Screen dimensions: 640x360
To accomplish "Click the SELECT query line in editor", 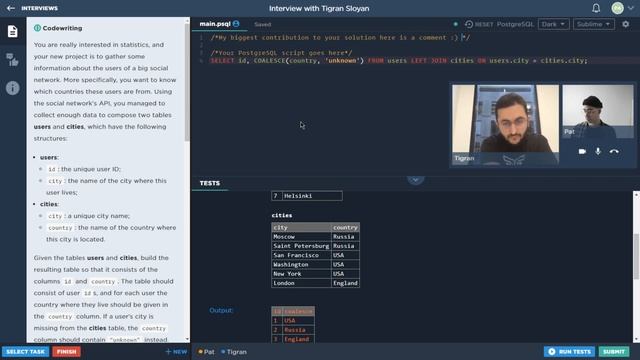I will (x=399, y=60).
